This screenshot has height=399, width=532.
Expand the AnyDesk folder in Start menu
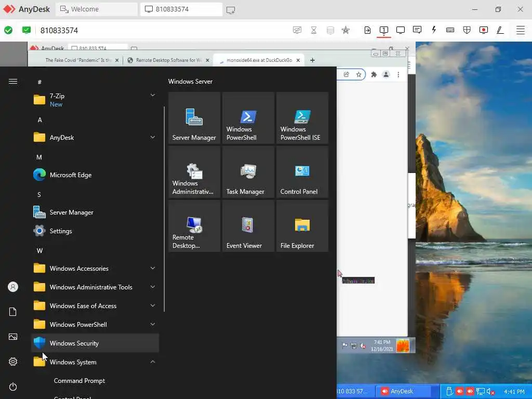tap(95, 137)
